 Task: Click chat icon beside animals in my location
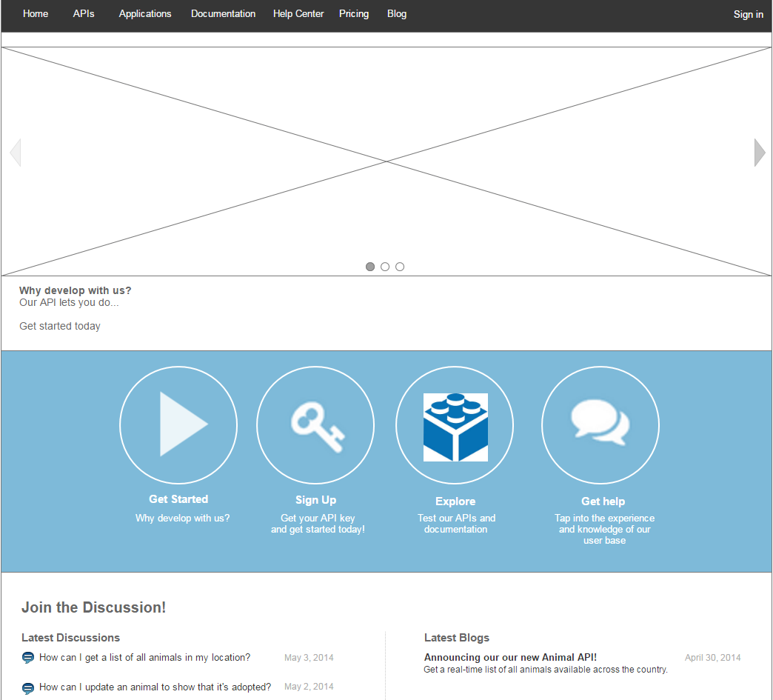28,658
